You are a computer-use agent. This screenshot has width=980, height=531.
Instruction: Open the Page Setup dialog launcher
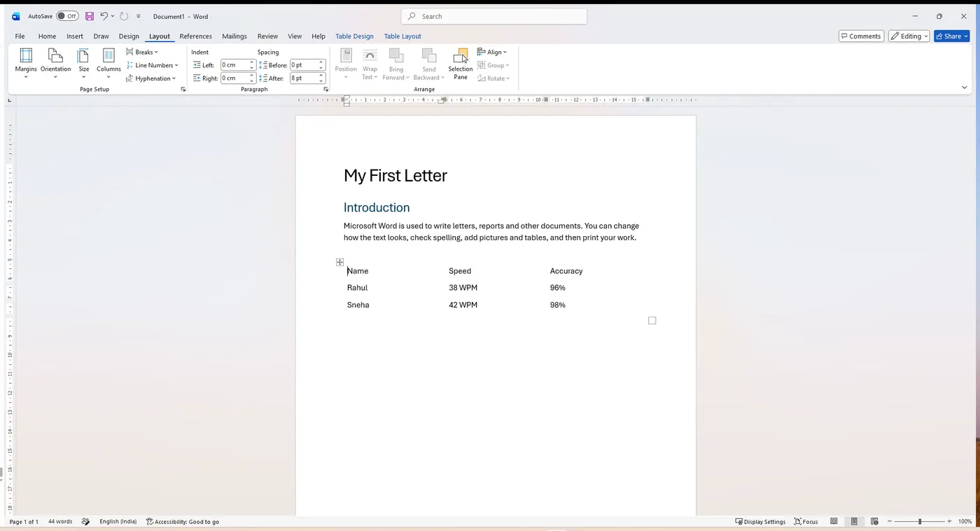tap(183, 90)
